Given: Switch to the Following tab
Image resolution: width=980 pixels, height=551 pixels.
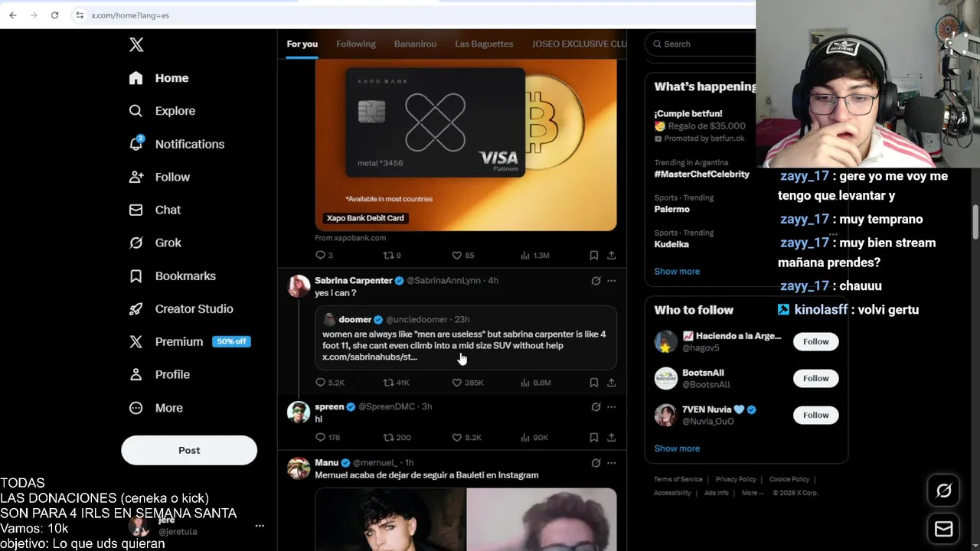Looking at the screenshot, I should pyautogui.click(x=356, y=44).
